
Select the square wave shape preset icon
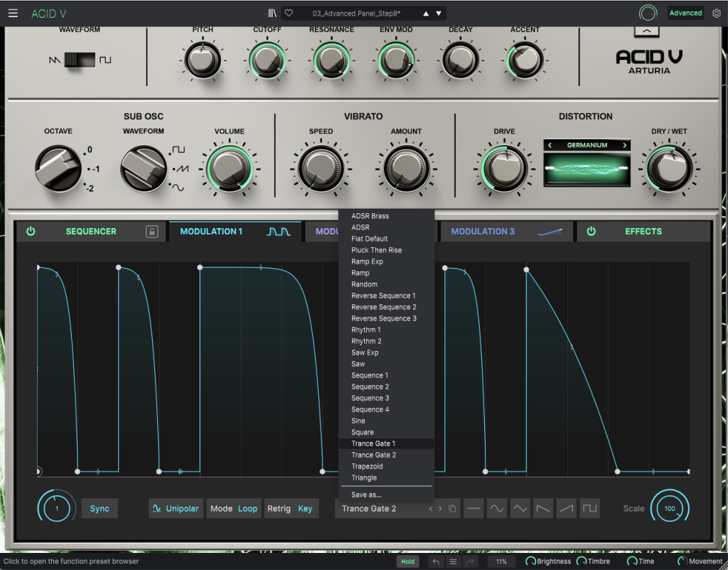(590, 509)
